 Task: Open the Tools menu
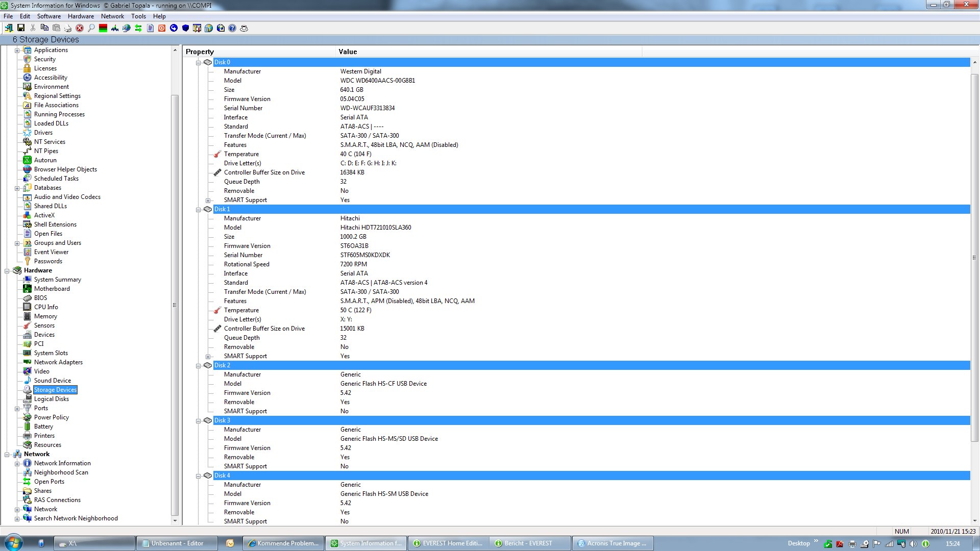(x=138, y=16)
